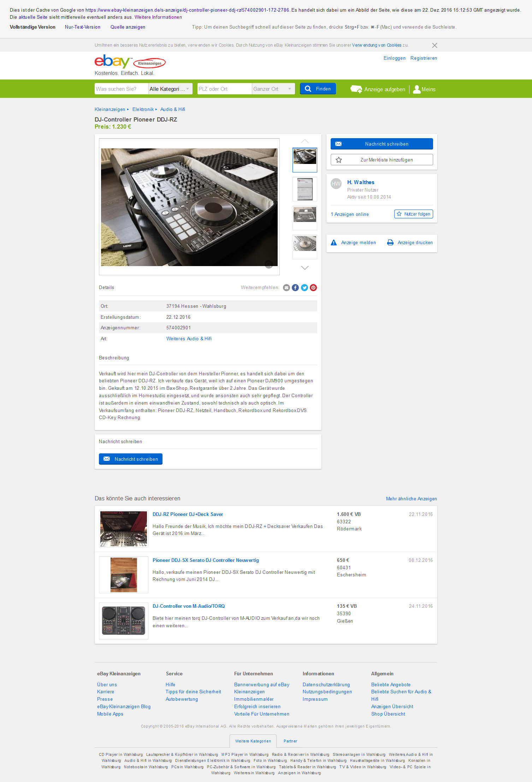Click the Finden search button
The height and width of the screenshot is (782, 532).
tap(318, 89)
